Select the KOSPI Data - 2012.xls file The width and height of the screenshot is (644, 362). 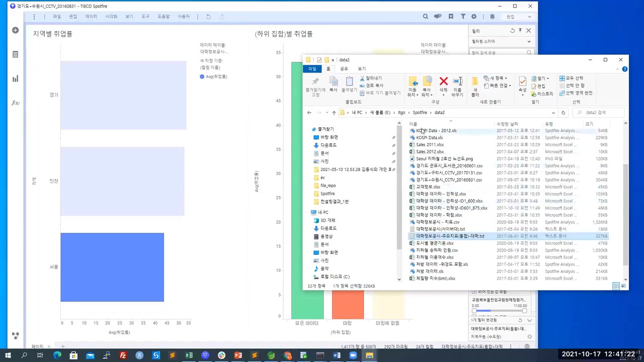(x=436, y=130)
